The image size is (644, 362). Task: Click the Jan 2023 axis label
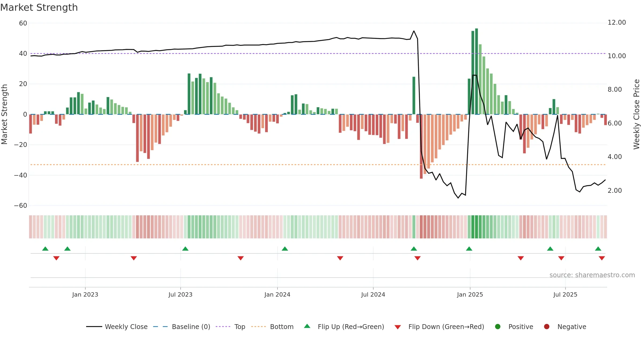(85, 294)
